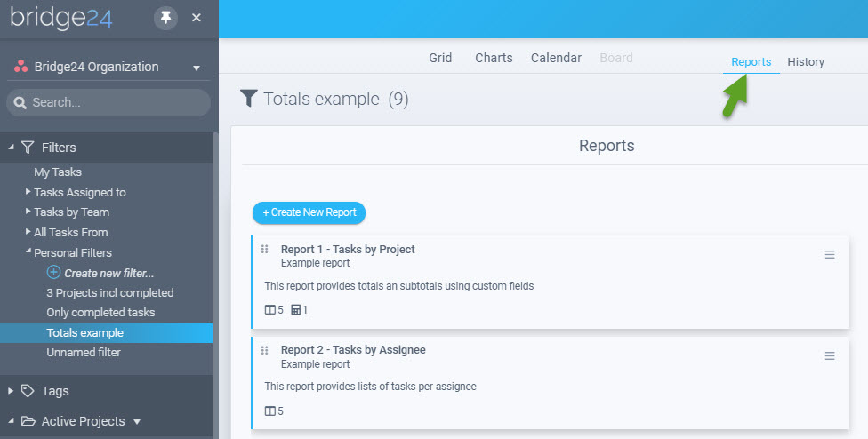
Task: Open the hamburger menu for Report 1
Action: tap(829, 255)
